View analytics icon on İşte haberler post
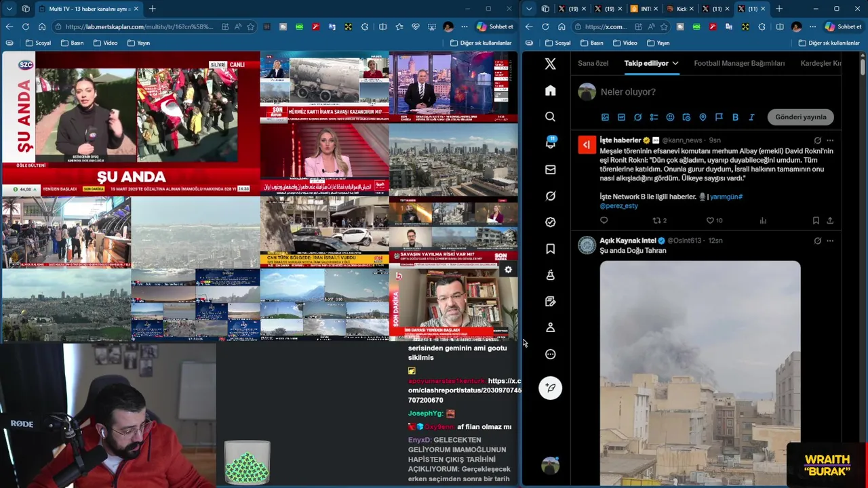Viewport: 868px width, 488px height. 763,220
